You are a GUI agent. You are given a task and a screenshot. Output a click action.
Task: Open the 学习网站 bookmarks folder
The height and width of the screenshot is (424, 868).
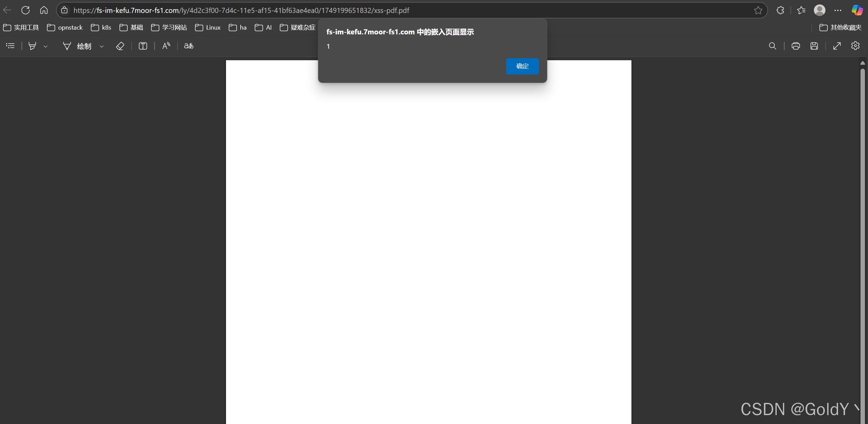169,28
